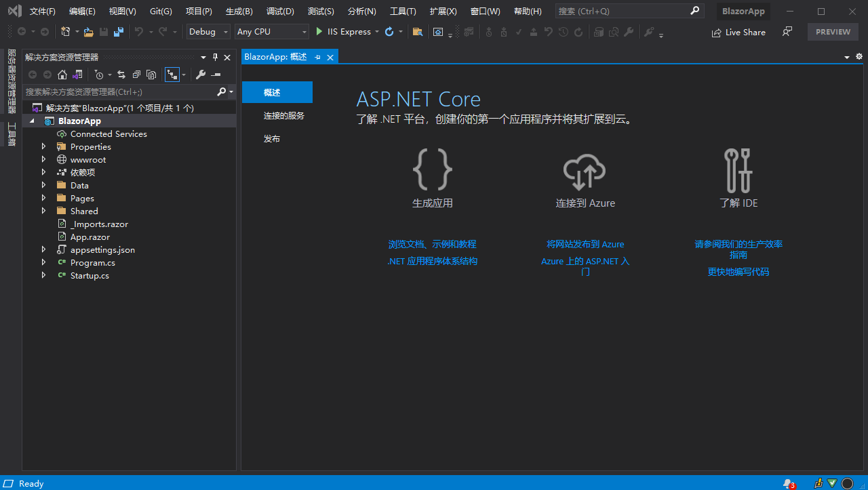Open the 调试(D) menu
This screenshot has width=868, height=490.
(x=280, y=12)
